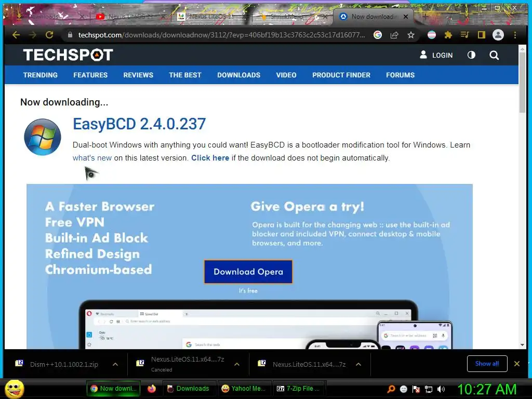
Task: Open Firefox from the taskbar
Action: (152, 389)
